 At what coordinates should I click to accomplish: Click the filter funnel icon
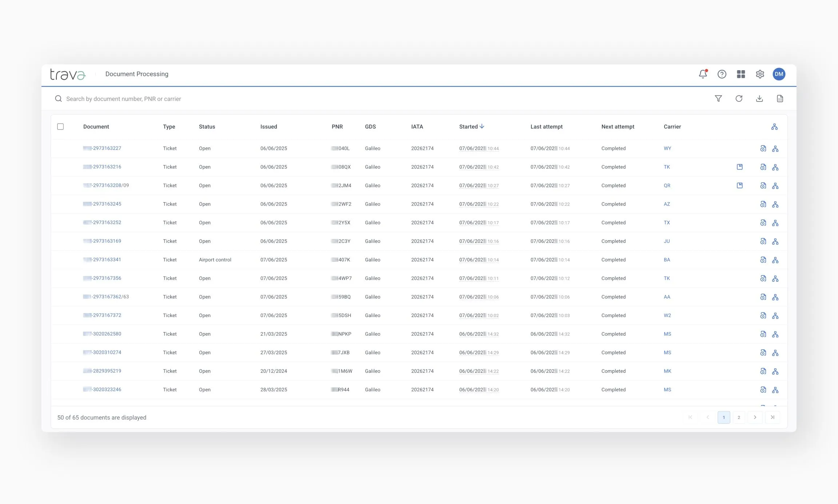coord(718,99)
